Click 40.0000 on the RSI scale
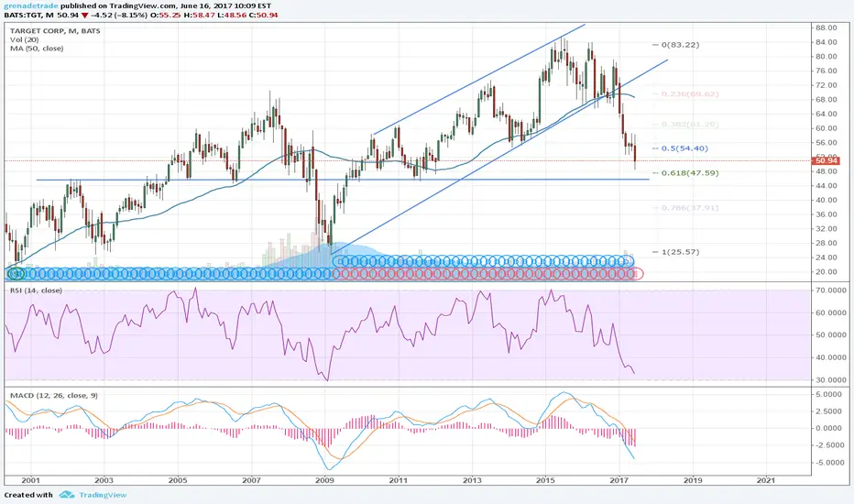Viewport: 854px width, 504px height. [x=829, y=357]
